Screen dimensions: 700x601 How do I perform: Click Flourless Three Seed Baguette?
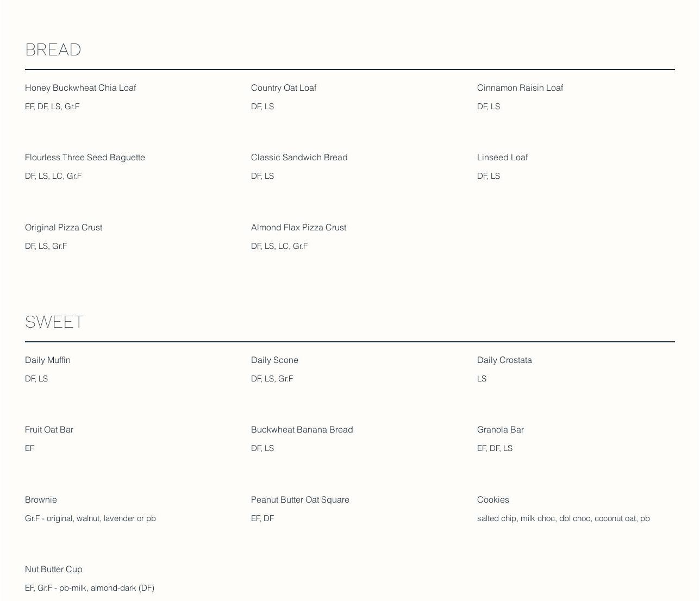[x=85, y=158]
